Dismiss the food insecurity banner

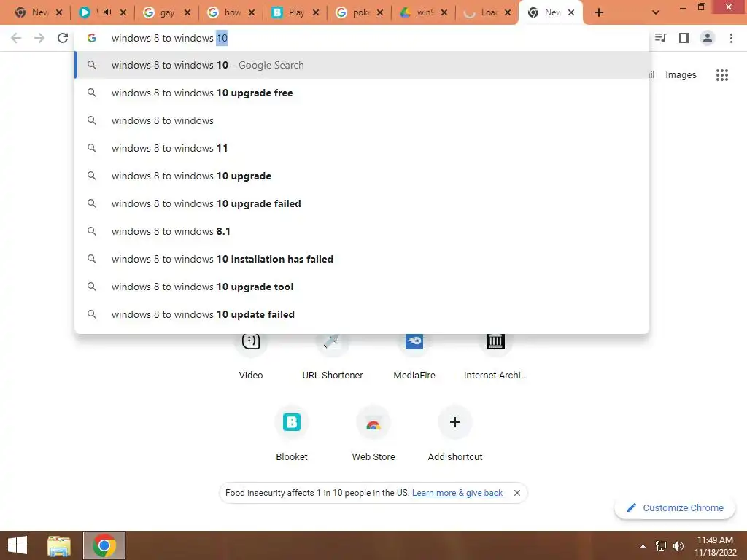pos(517,493)
